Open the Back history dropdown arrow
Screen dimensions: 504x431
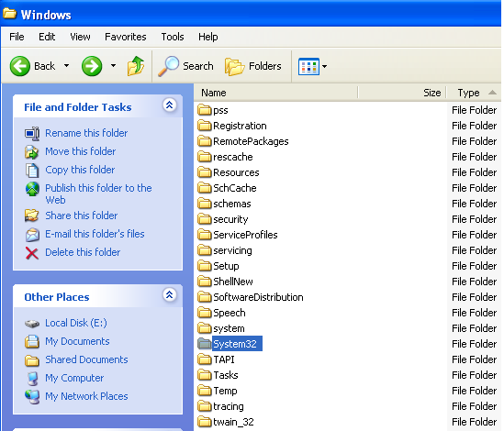66,66
